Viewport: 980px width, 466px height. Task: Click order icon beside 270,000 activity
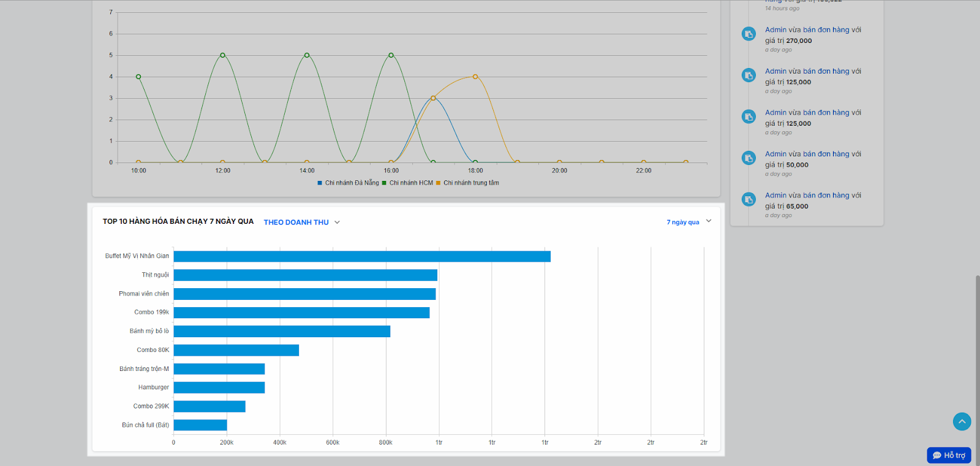click(x=748, y=34)
